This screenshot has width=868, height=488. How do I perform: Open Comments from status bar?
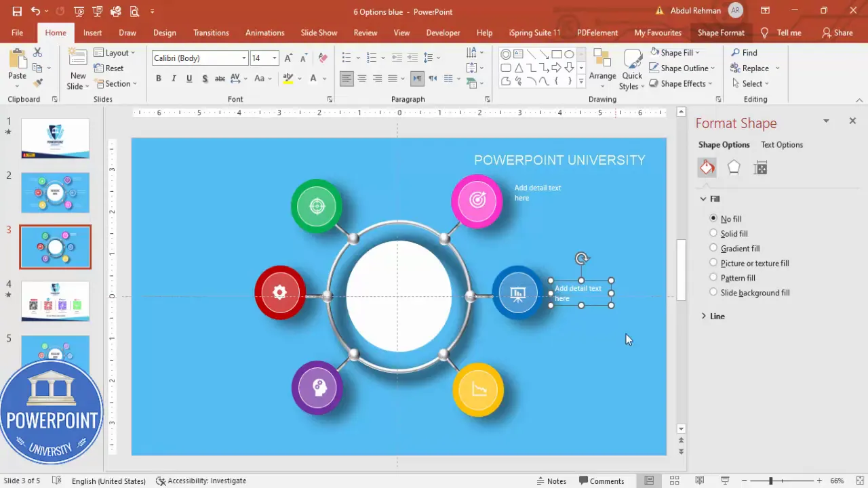(600, 481)
